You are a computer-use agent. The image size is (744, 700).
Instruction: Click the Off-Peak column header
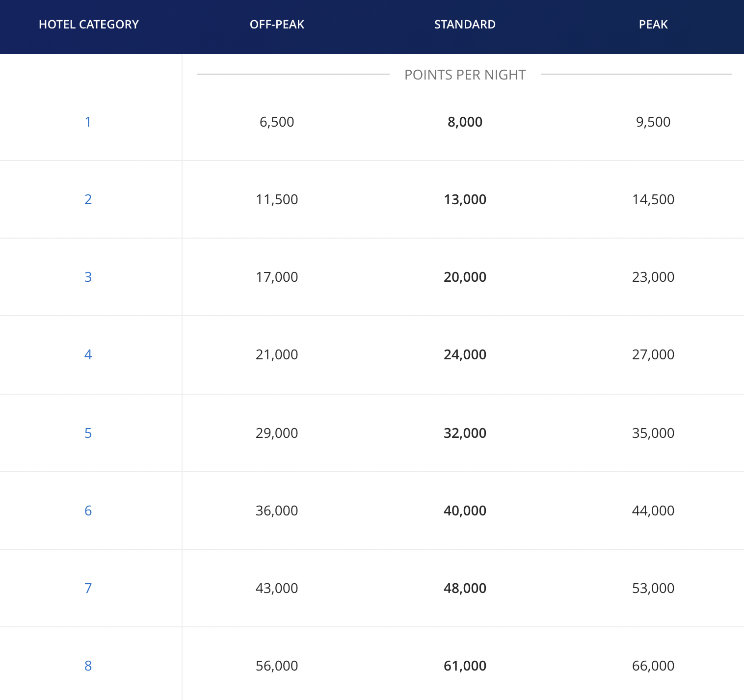click(277, 25)
